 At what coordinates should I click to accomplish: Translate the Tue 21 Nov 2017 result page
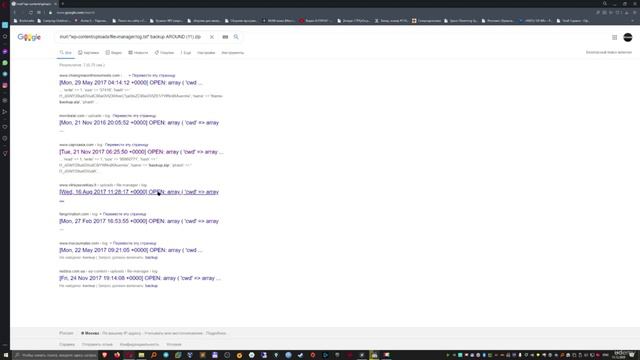tap(127, 145)
